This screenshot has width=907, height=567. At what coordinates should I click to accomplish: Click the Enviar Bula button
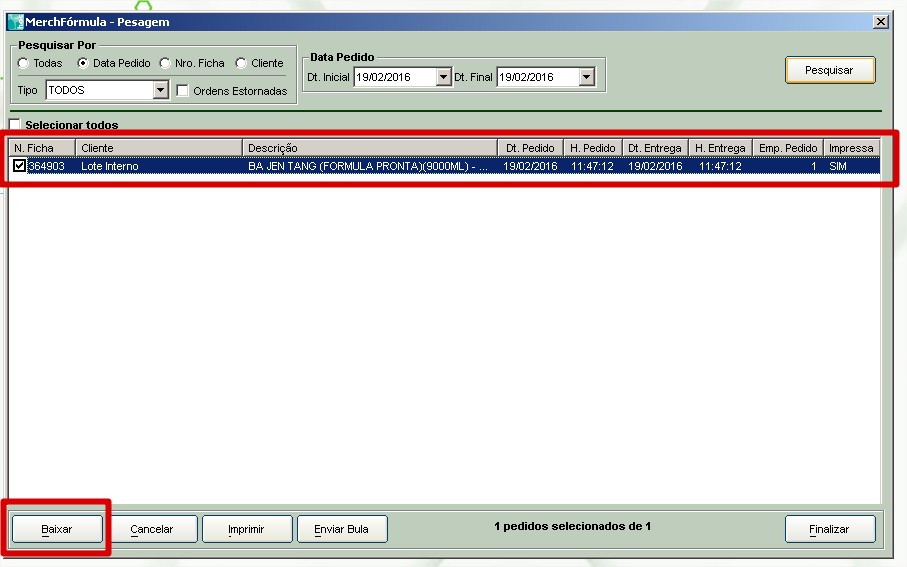(x=342, y=529)
